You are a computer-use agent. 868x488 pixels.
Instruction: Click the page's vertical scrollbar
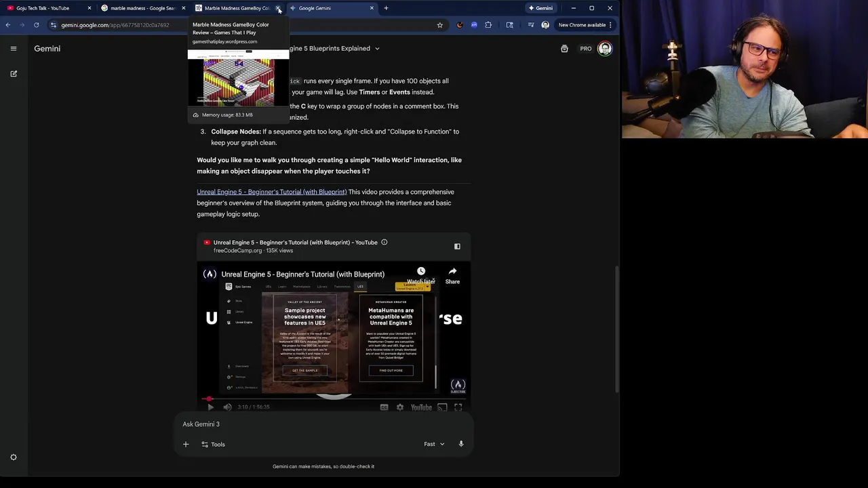pyautogui.click(x=616, y=329)
